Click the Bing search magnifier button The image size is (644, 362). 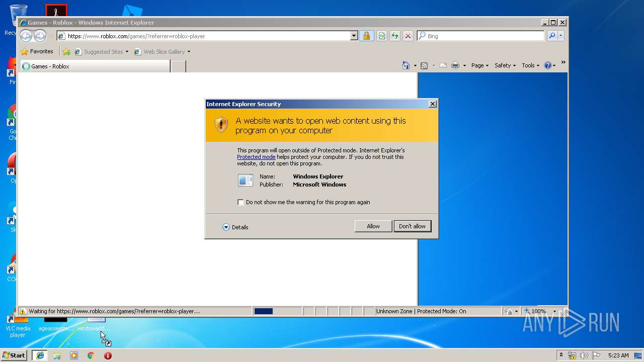[552, 36]
